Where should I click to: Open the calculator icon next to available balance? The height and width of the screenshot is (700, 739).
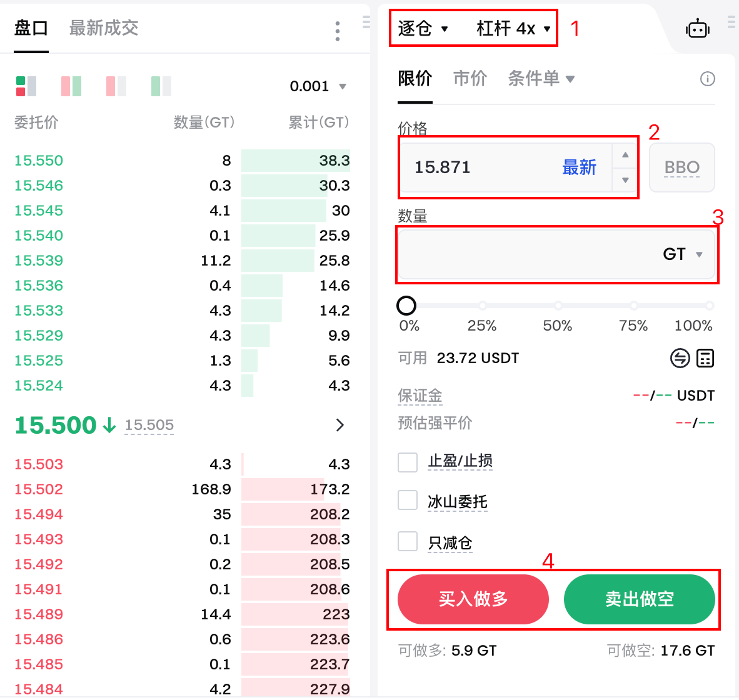click(x=705, y=358)
